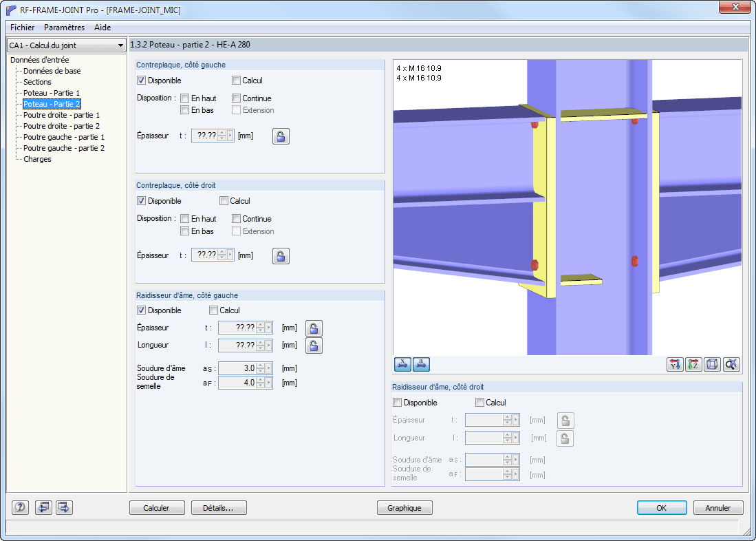Toggle lock for left web stiffener Longueur
This screenshot has height=541, width=756.
coord(314,346)
